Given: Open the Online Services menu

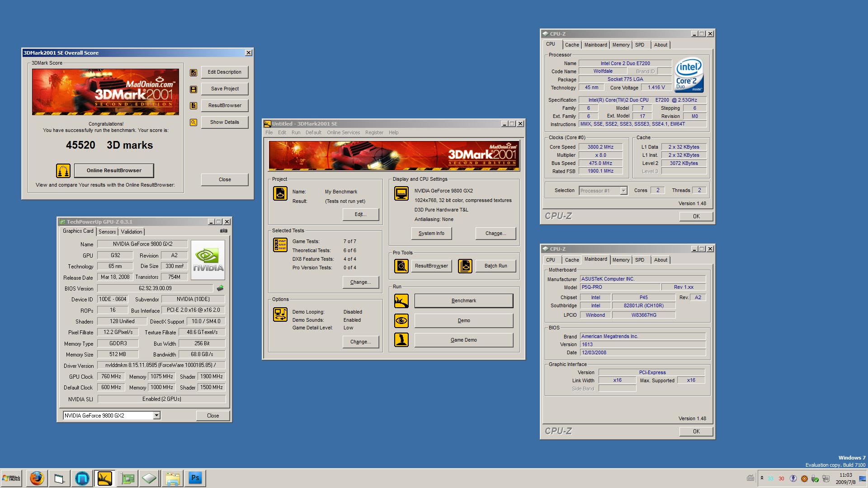Looking at the screenshot, I should 344,133.
